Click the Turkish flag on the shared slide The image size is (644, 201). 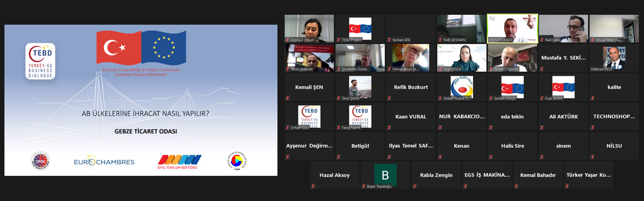point(119,48)
